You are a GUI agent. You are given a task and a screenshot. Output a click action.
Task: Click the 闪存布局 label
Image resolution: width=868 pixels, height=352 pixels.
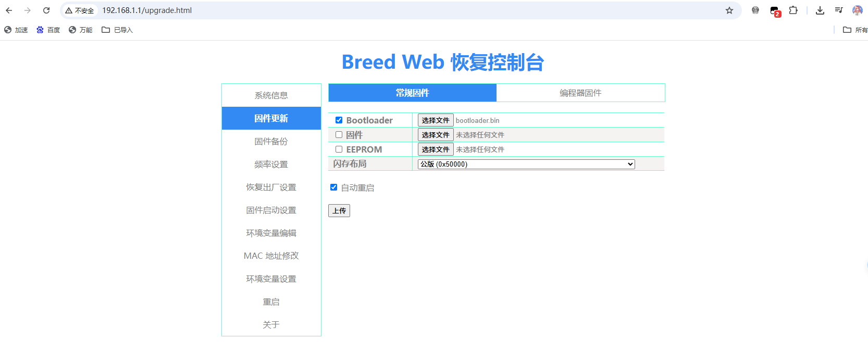pyautogui.click(x=350, y=164)
